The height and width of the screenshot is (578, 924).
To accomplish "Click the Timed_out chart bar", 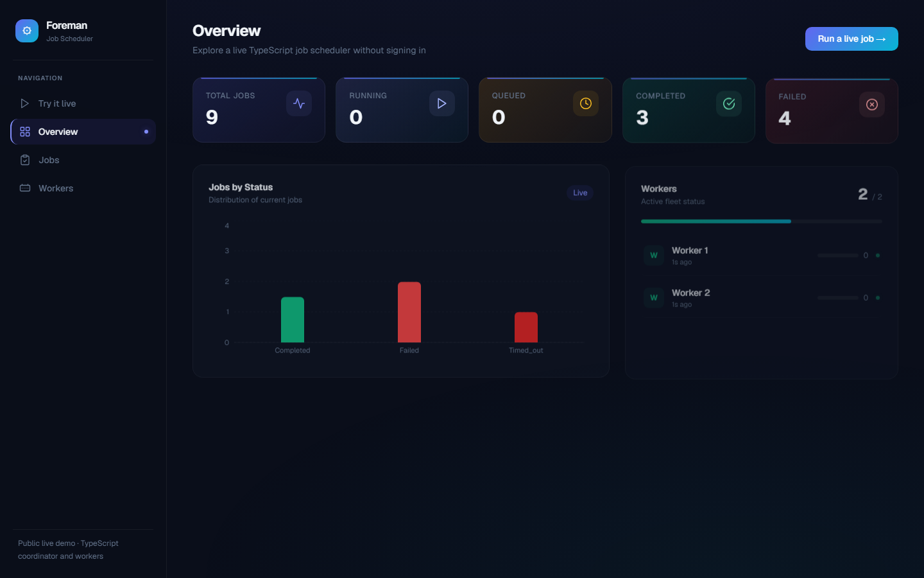I will tap(526, 328).
